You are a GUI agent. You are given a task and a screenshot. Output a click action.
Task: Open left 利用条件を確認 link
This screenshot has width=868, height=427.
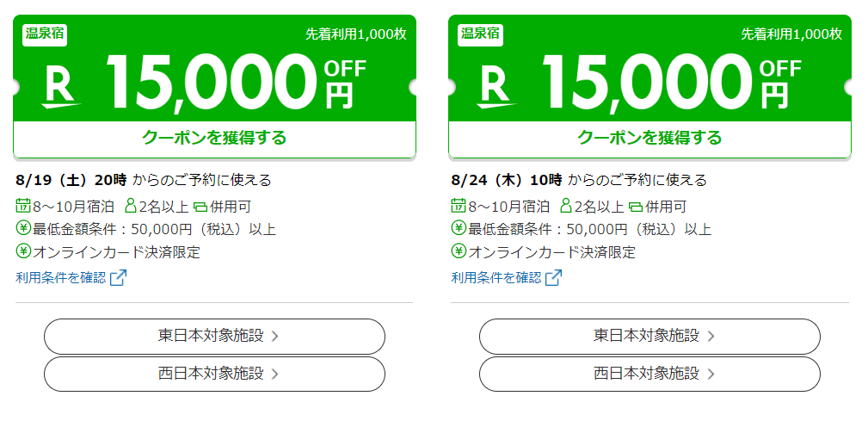point(61,277)
